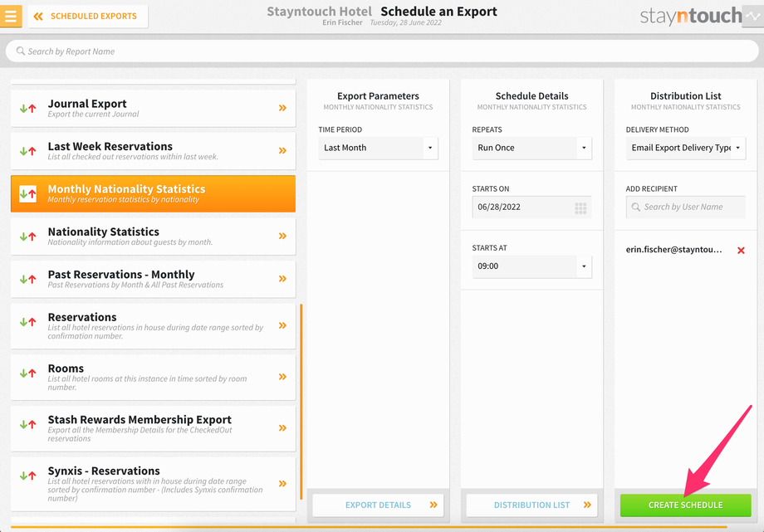Select the Nationality Statistics report
Image resolution: width=764 pixels, height=532 pixels.
pos(153,237)
